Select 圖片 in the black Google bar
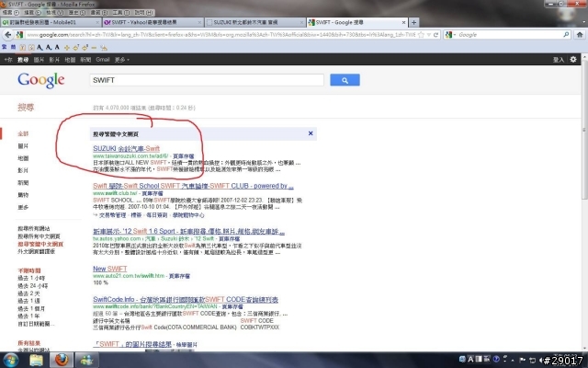Image resolution: width=588 pixels, height=368 pixels. [39, 60]
